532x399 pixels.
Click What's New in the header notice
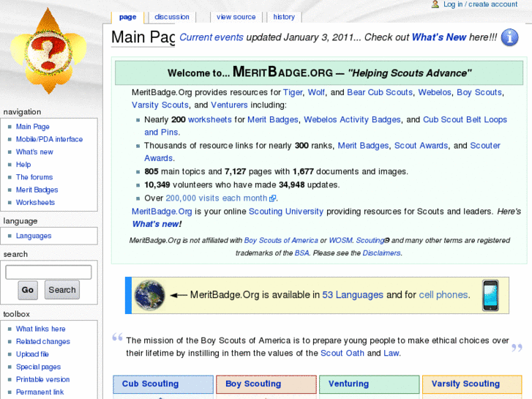(x=439, y=37)
